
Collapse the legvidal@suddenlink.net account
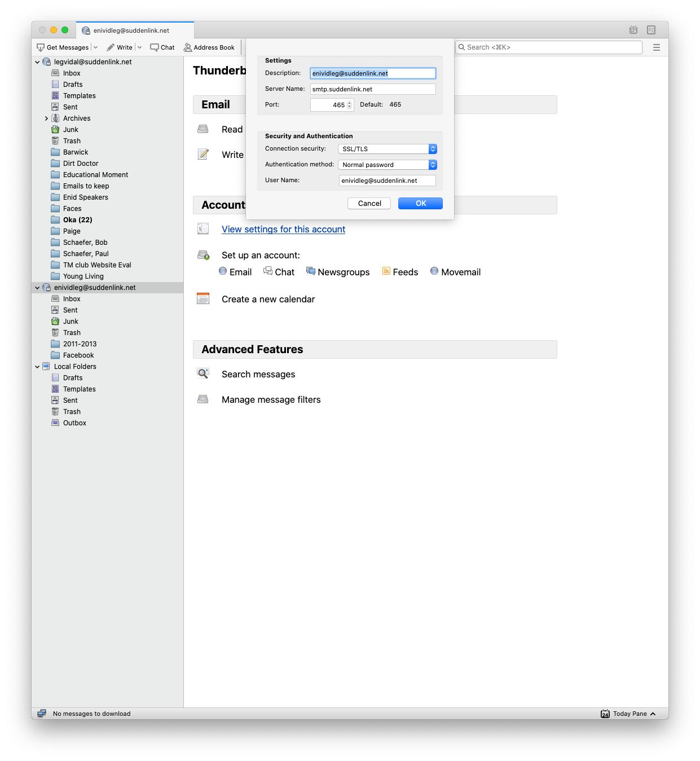(x=38, y=62)
